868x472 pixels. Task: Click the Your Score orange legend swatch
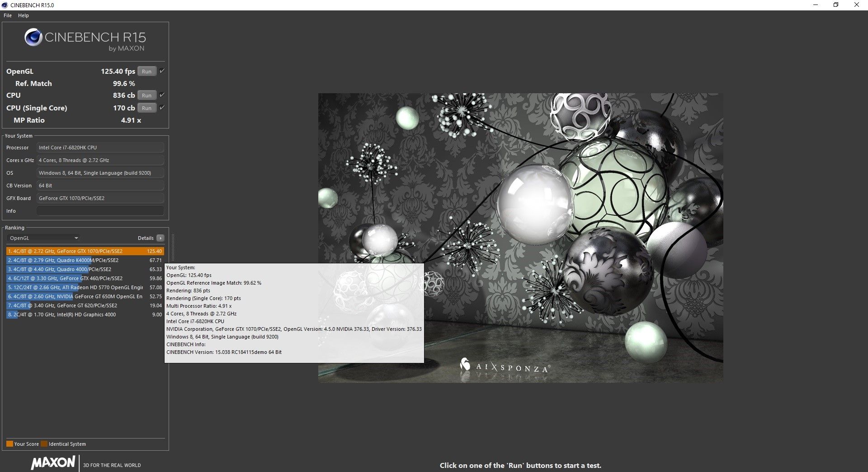[x=9, y=444]
